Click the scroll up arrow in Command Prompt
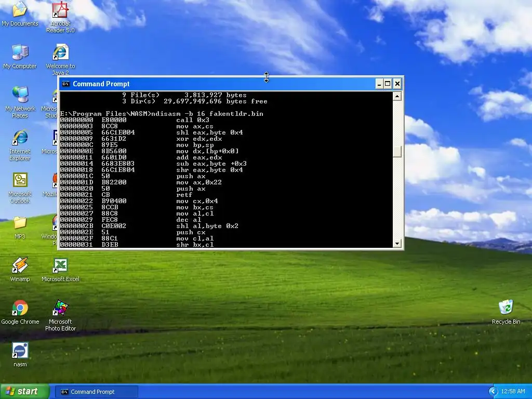 [x=397, y=96]
